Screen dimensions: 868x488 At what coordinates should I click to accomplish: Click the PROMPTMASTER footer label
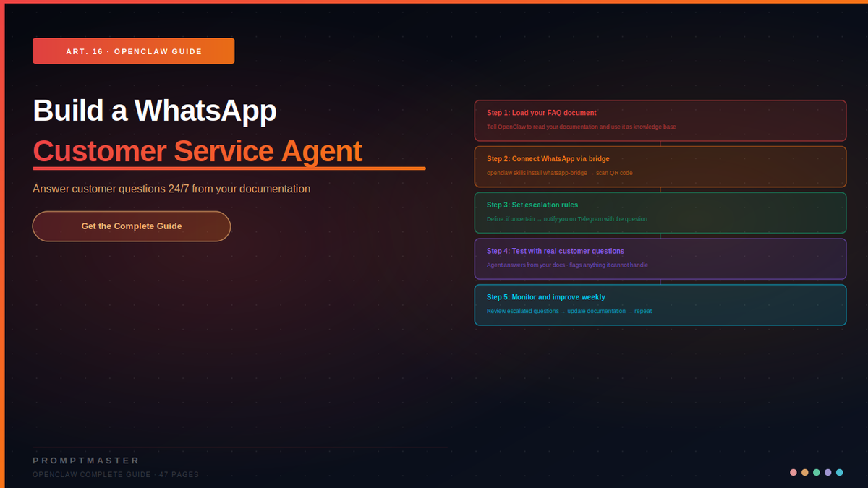[86, 461]
